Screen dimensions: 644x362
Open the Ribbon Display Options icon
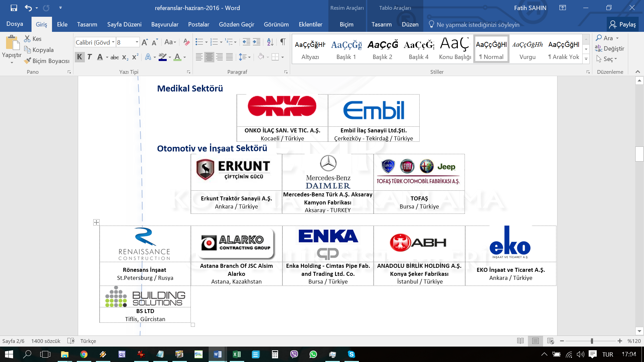click(x=563, y=8)
